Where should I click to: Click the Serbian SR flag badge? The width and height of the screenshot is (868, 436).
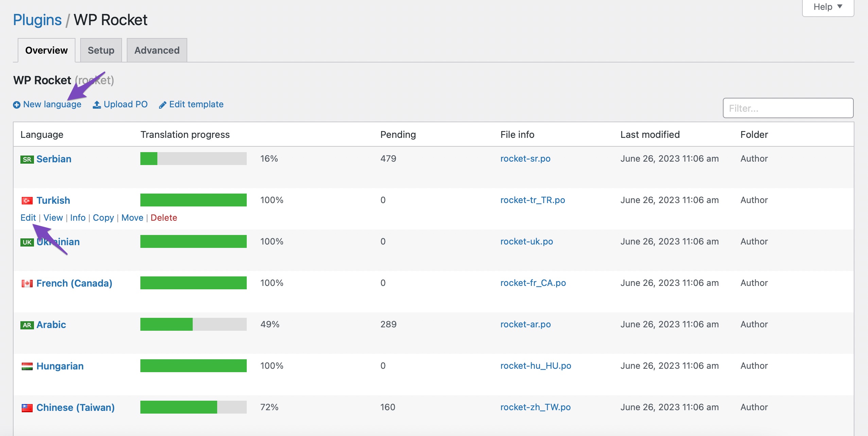(27, 159)
